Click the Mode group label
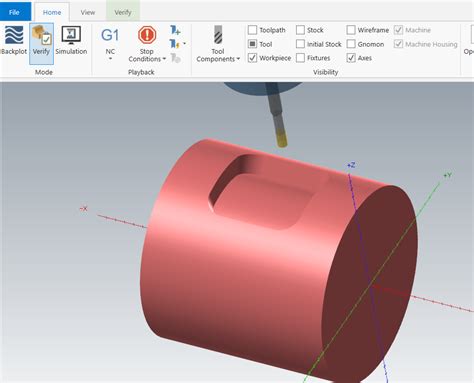 pos(44,72)
